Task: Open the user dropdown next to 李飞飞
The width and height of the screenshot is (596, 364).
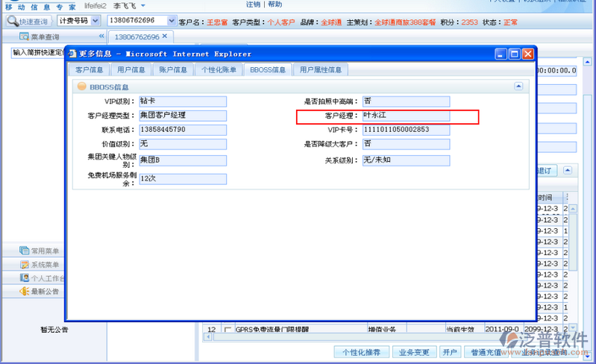Action: [142, 5]
